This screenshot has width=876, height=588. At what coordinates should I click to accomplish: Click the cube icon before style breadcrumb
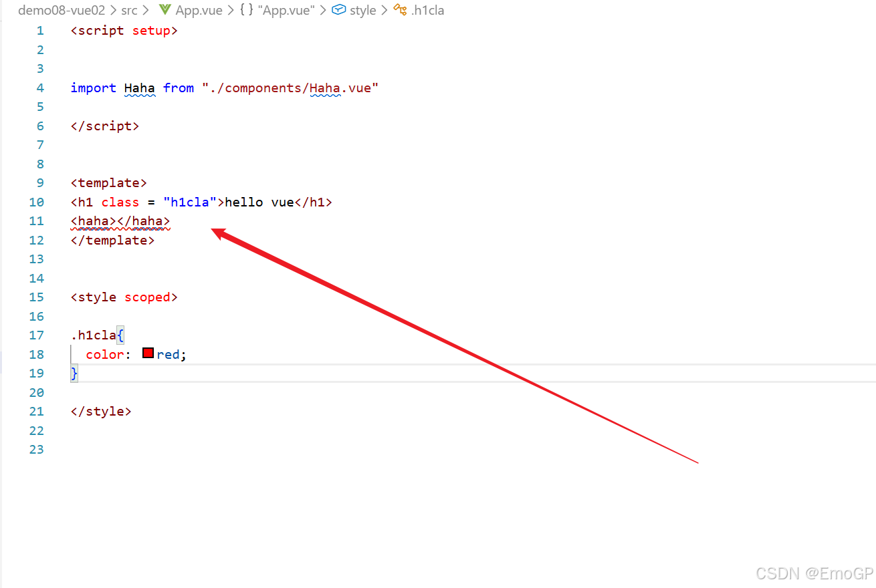(x=338, y=10)
